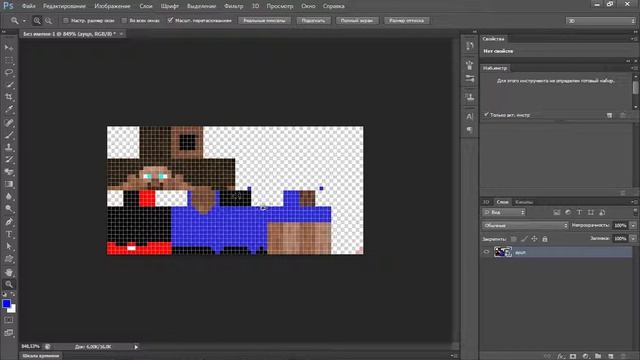Screen dimensions: 640x360
Task: Click lock all icon in Layers panel
Action: (545, 239)
